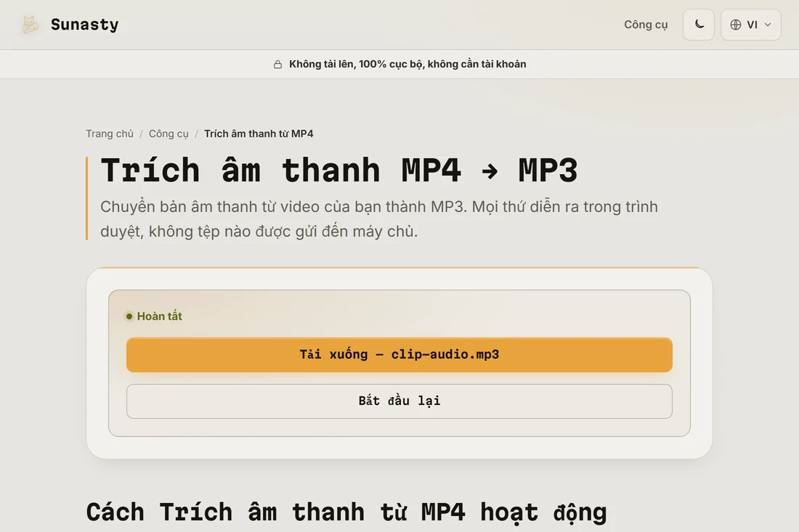Open the Công cụ menu in the header
This screenshot has width=799, height=532.
point(646,25)
